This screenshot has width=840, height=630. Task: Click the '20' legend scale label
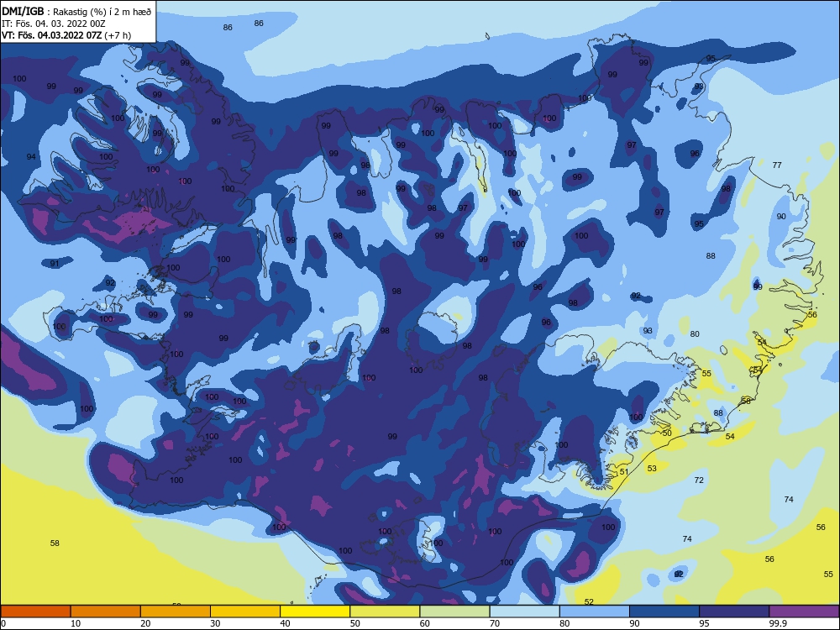point(145,623)
